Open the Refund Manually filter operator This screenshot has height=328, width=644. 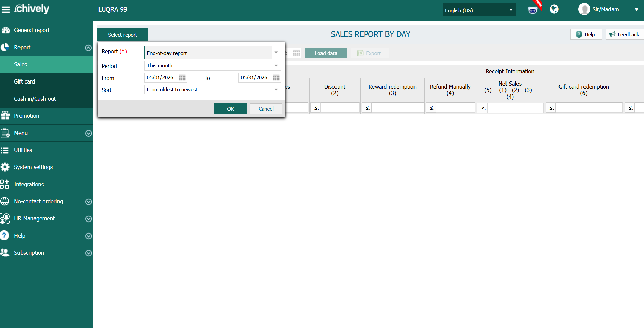pos(431,108)
